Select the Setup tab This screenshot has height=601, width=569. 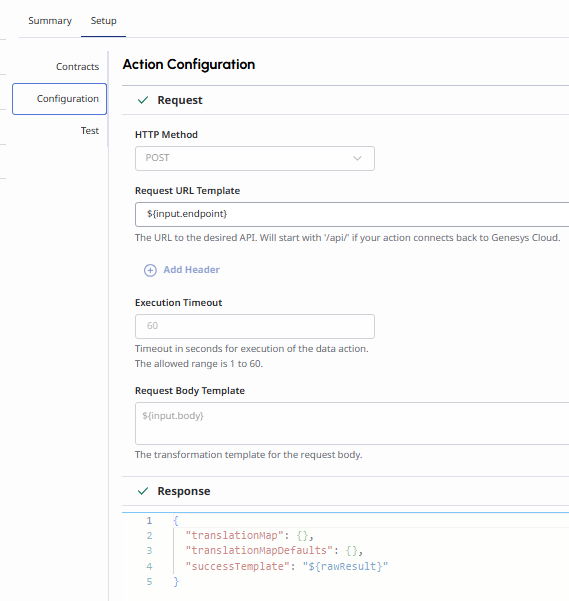coord(103,21)
